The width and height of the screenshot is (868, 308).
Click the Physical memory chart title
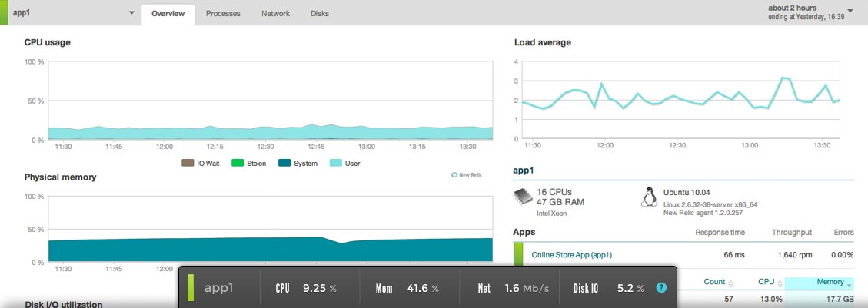(x=60, y=177)
